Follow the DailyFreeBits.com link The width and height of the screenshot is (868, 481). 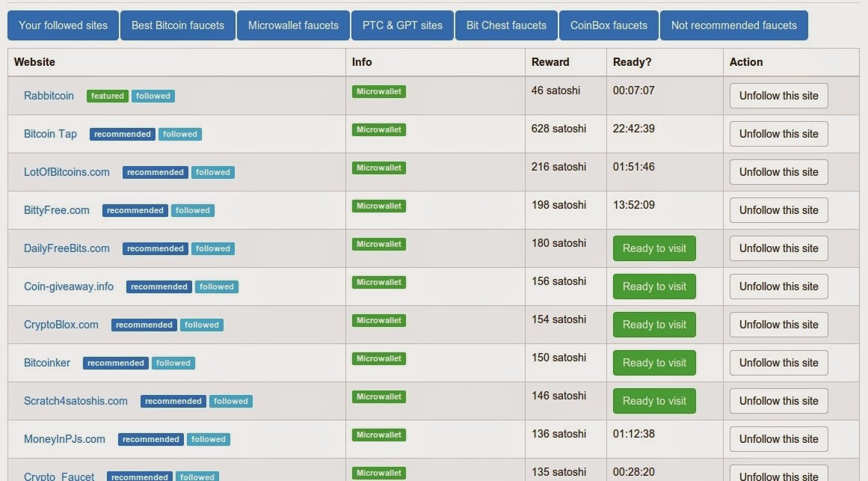(x=67, y=249)
